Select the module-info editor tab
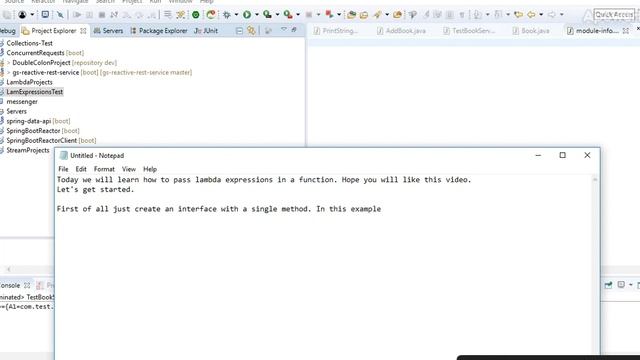 pos(593,31)
